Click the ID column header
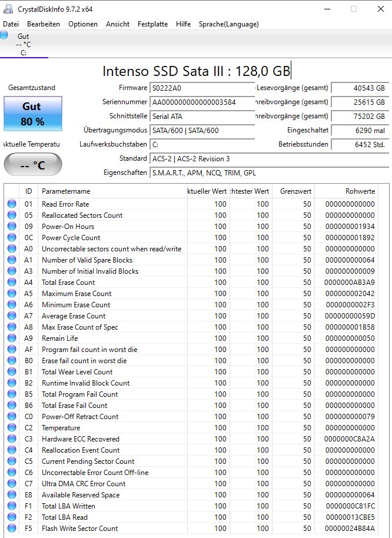Screen dimensions: 392x538 point(28,191)
